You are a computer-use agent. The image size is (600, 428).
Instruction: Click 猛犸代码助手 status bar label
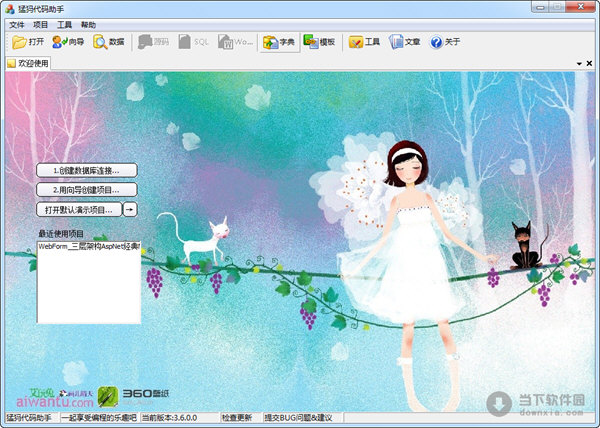(29, 418)
